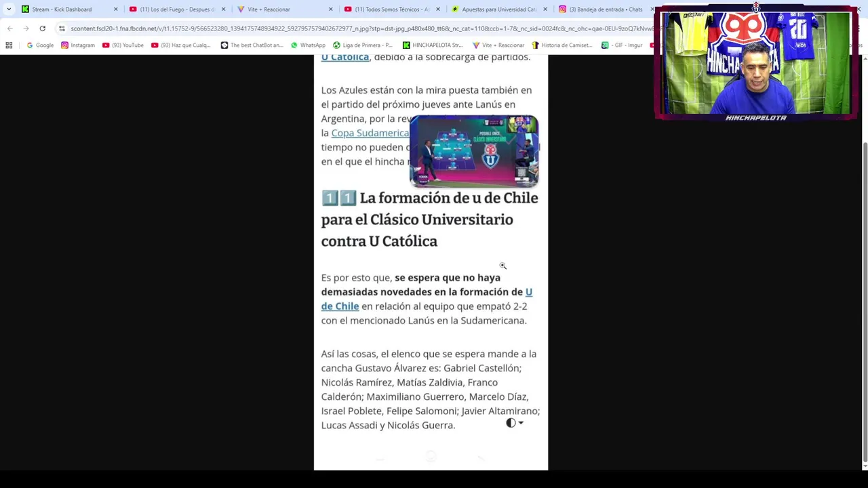Open the WhatsApp bookmark
Screen dimensions: 868x488
pos(308,45)
